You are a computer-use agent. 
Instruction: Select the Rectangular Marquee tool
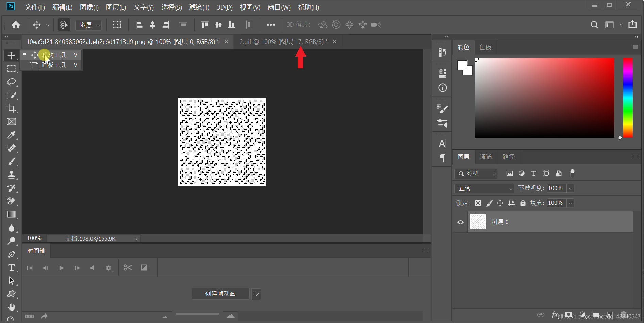click(12, 69)
